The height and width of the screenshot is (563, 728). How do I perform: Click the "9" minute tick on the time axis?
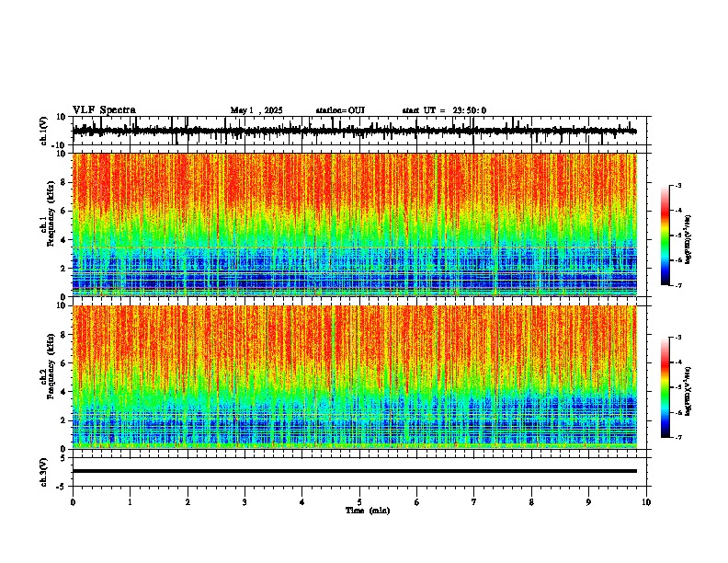(x=588, y=502)
